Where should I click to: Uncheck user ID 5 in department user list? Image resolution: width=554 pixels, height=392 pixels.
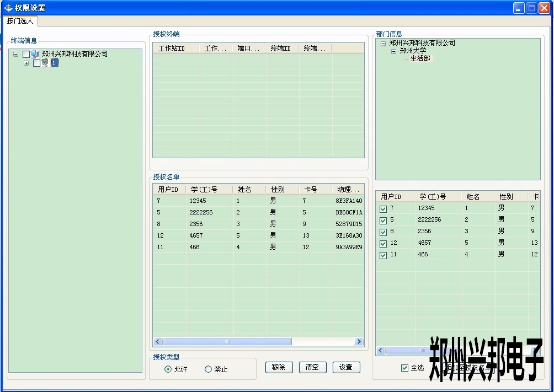coord(383,221)
